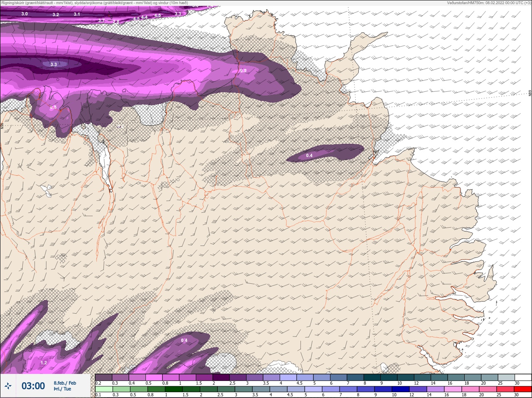
Task: Click the 0.4 value in the isolated central purple patch
Action: (x=309, y=155)
